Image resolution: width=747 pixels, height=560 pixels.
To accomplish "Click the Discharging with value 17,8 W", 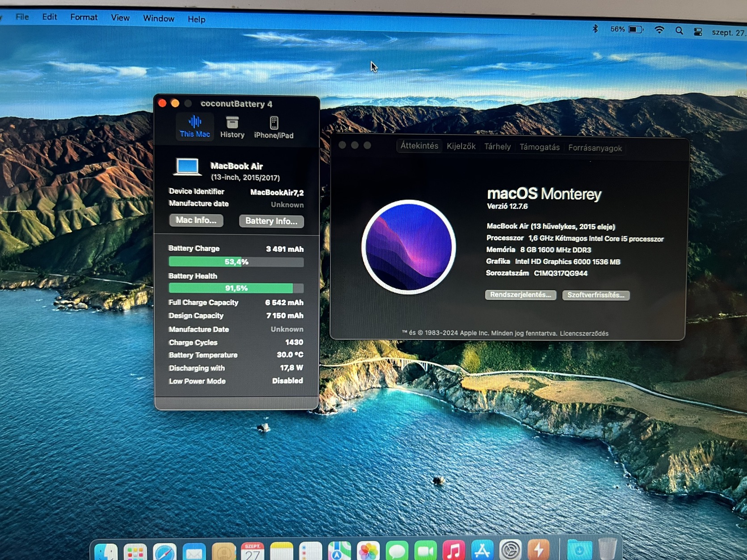I will pyautogui.click(x=292, y=368).
